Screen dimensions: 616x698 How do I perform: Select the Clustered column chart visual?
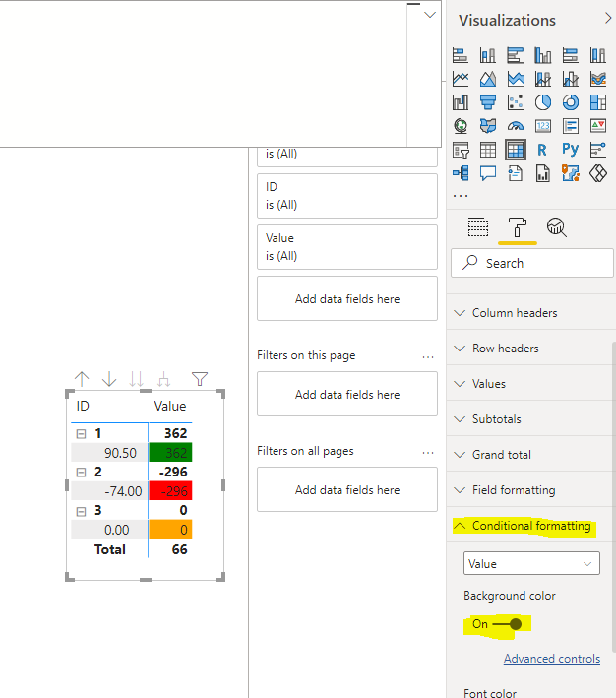click(543, 55)
